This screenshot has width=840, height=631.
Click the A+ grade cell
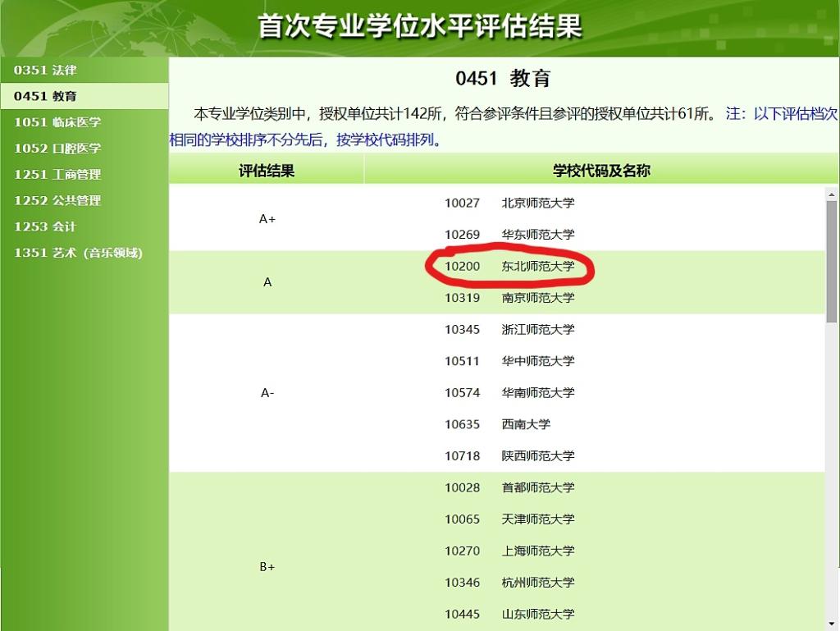(267, 219)
